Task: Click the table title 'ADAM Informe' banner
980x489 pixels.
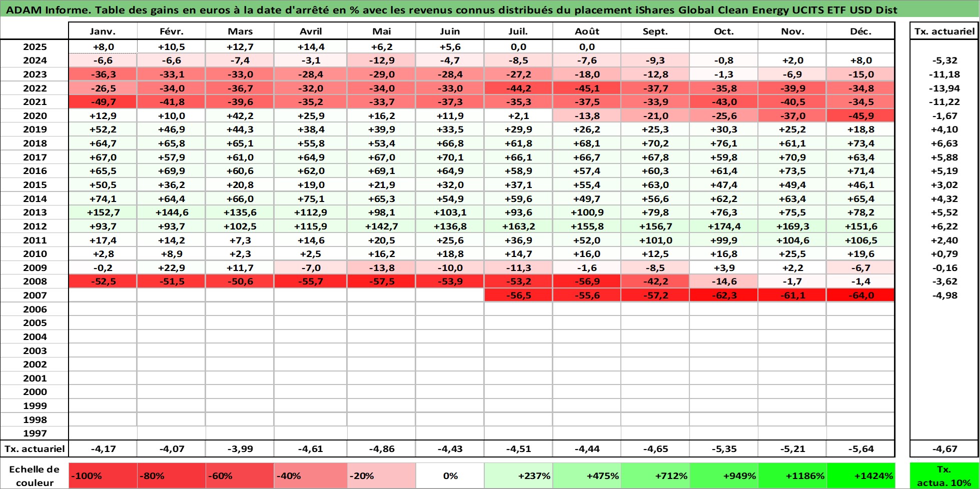Action: point(490,9)
